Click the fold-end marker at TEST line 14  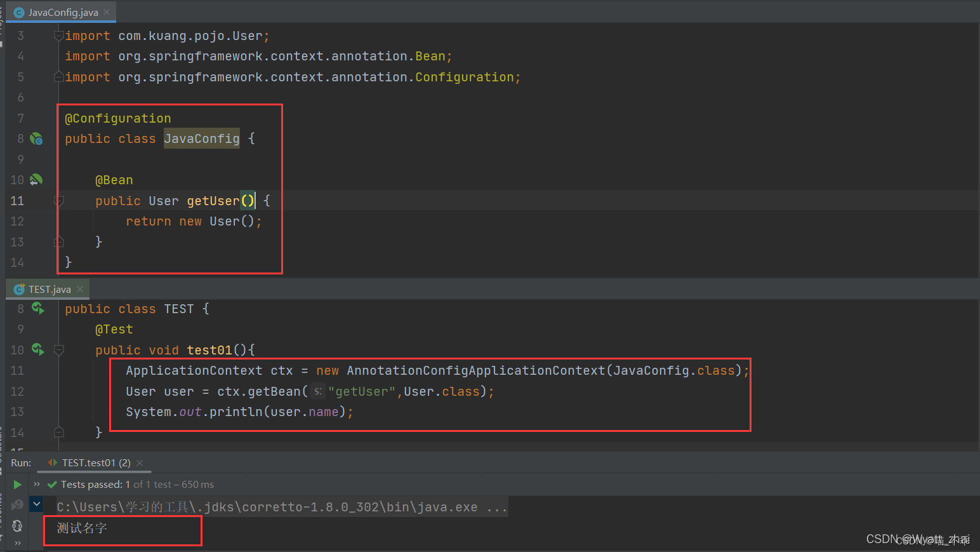tap(59, 433)
